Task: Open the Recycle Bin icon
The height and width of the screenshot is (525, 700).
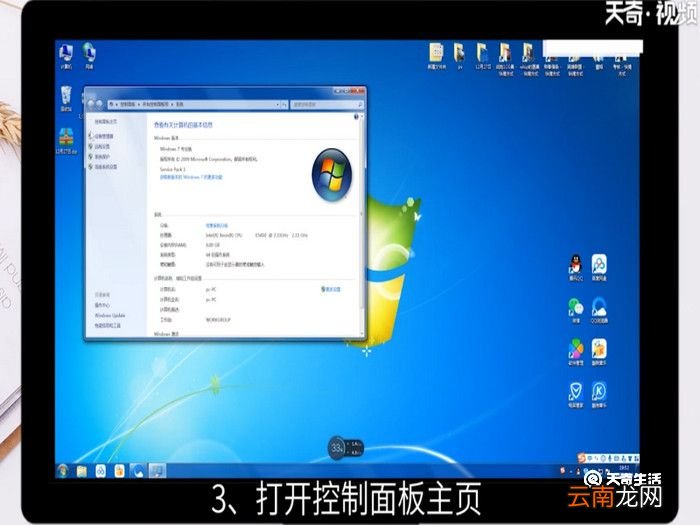Action: point(66,99)
